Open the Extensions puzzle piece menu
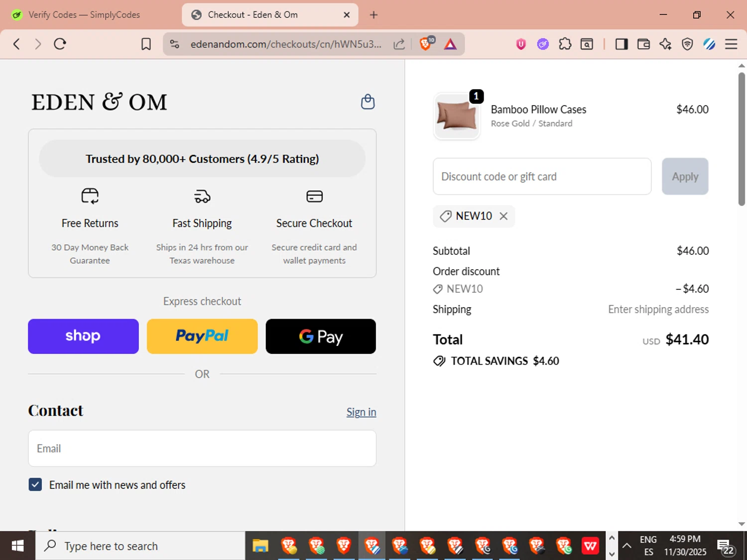 [x=565, y=44]
